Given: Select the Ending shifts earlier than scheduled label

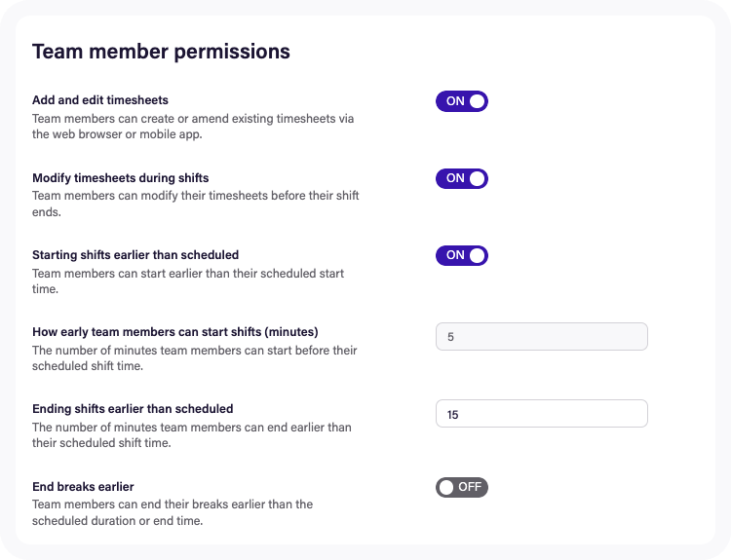Looking at the screenshot, I should point(133,409).
